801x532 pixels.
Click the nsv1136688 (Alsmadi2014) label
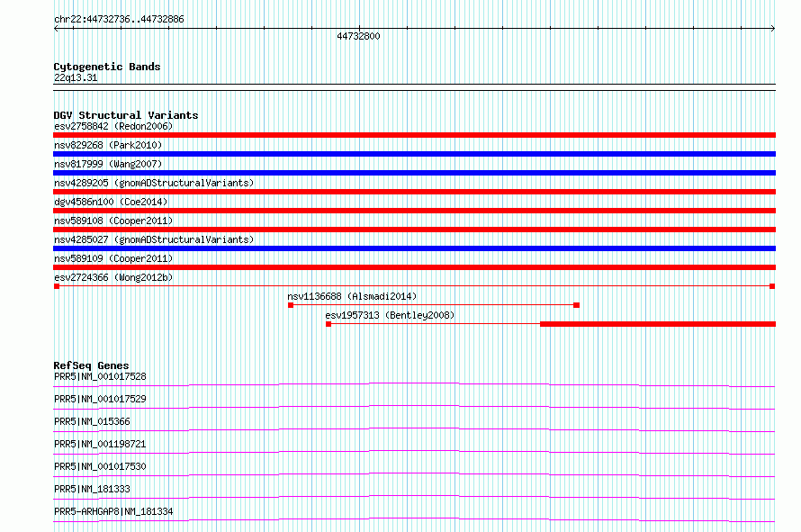tap(352, 296)
